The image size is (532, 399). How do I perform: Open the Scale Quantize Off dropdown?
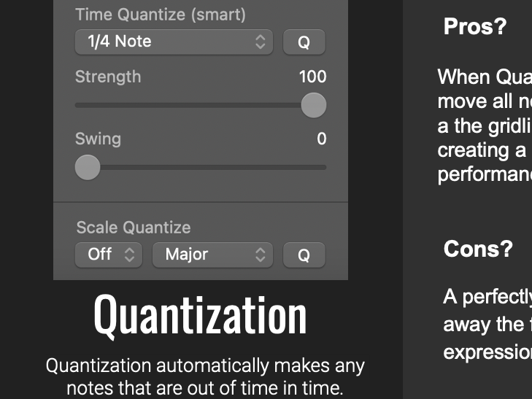(x=107, y=255)
